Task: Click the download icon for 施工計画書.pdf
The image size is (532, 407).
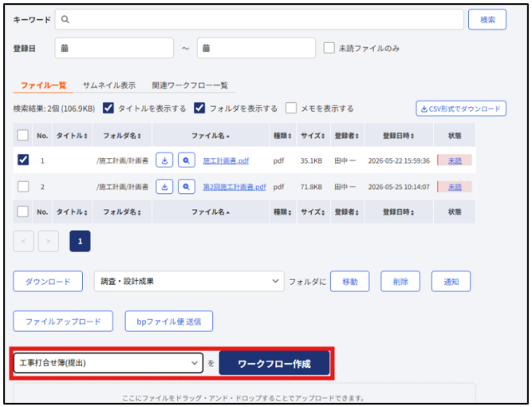Action: (164, 160)
